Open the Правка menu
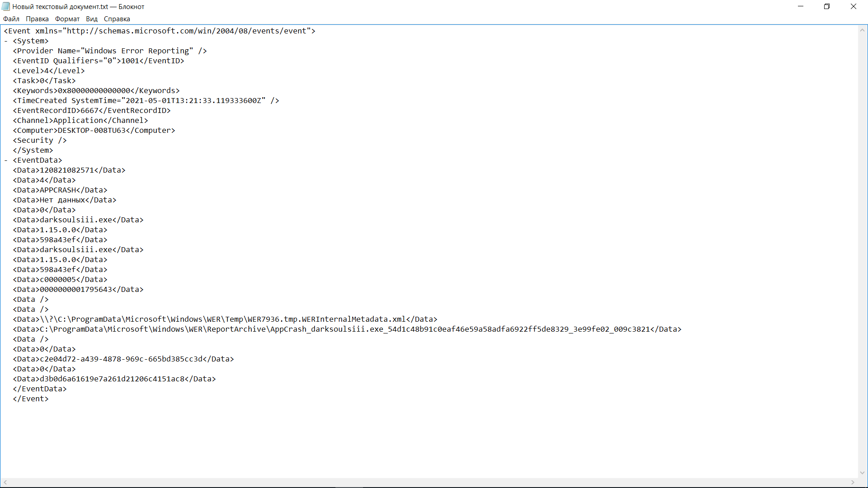Viewport: 868px width, 488px height. coord(37,19)
